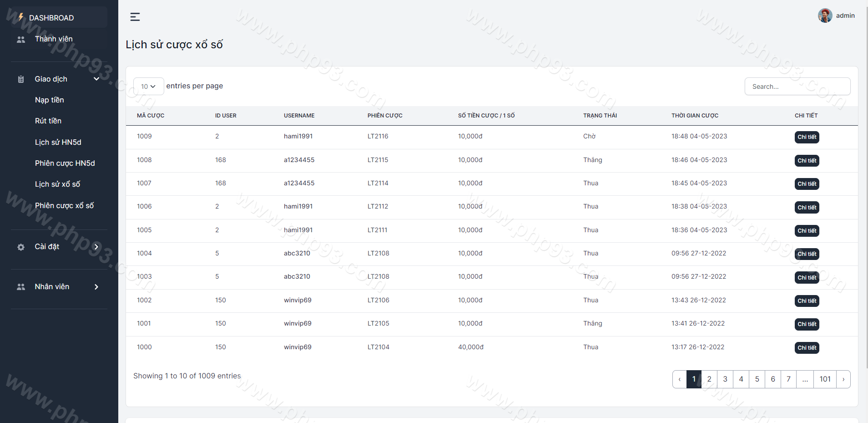Viewport: 868px width, 423px height.
Task: Click the Search input field
Action: tap(797, 87)
